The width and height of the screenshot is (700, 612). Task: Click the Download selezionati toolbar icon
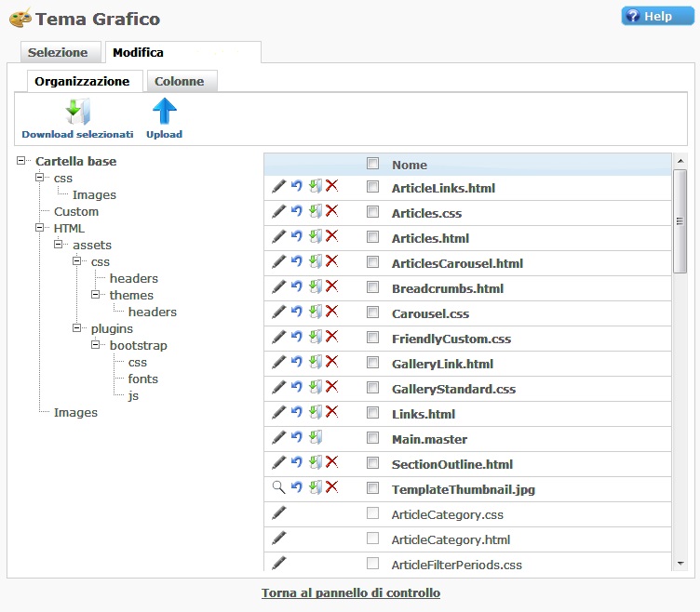tap(77, 113)
